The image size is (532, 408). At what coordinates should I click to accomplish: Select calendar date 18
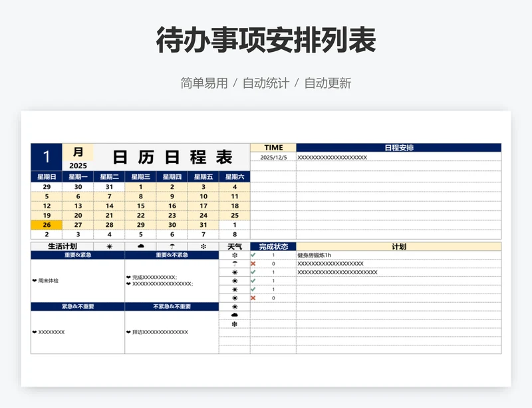tap(235, 206)
